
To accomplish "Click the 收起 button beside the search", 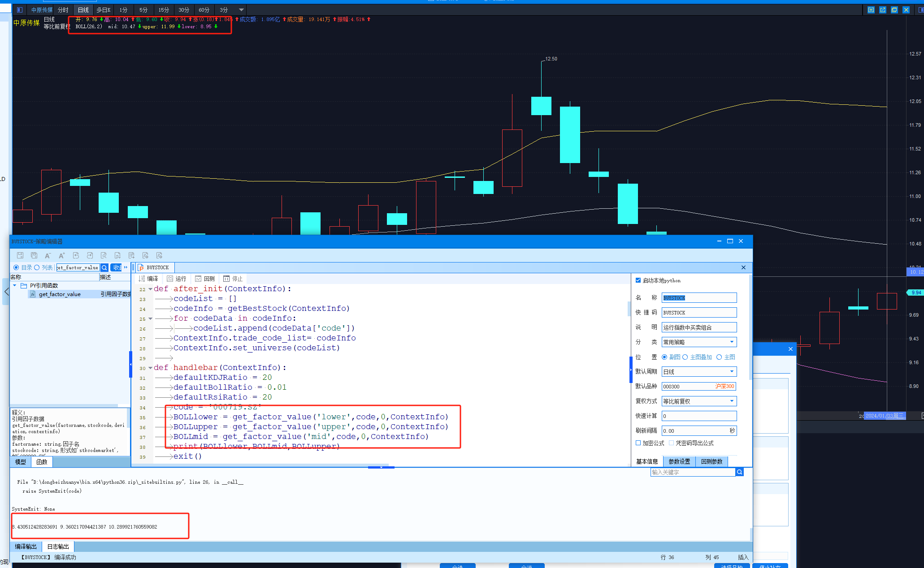I will [116, 267].
